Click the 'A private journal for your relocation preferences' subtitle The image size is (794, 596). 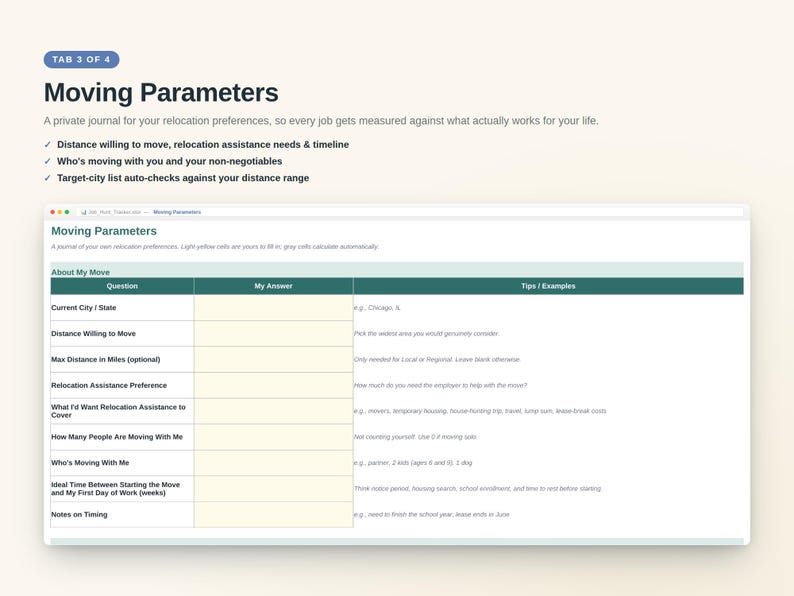(321, 121)
